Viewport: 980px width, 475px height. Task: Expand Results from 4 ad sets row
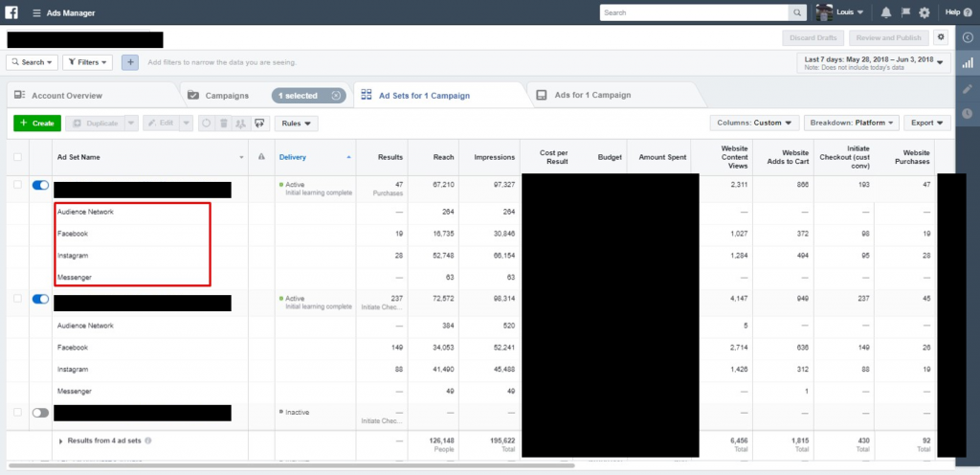60,441
